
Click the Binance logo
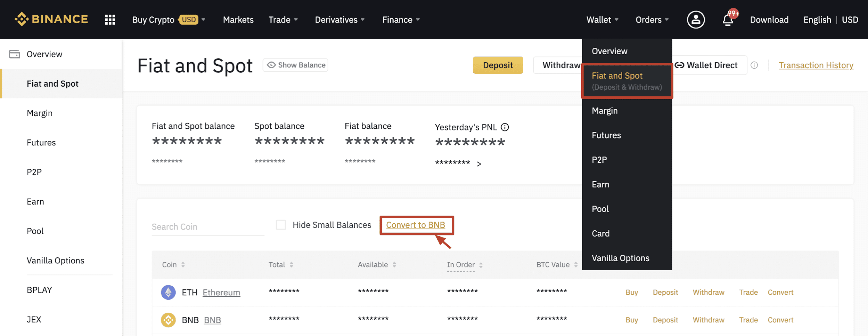(51, 19)
